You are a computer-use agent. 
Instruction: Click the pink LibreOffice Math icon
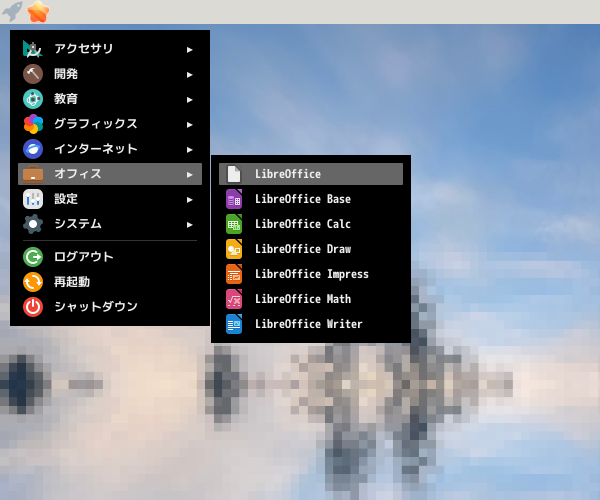tap(234, 299)
